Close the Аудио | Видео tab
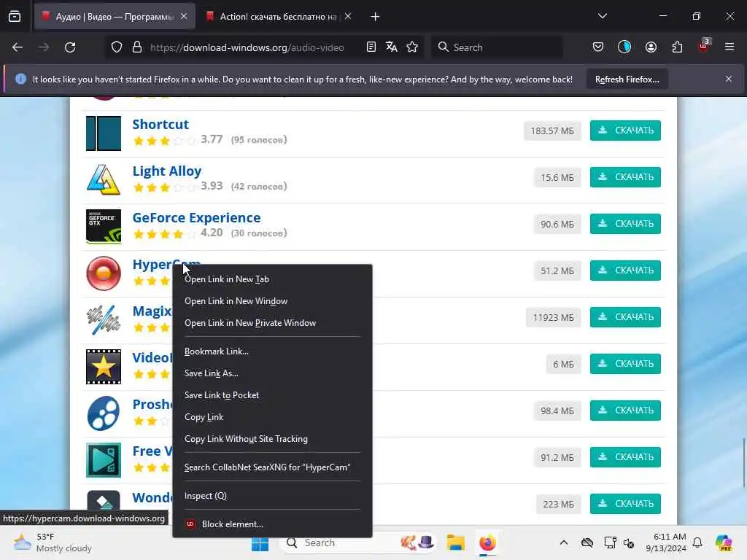This screenshot has width=747, height=560. pos(184,17)
